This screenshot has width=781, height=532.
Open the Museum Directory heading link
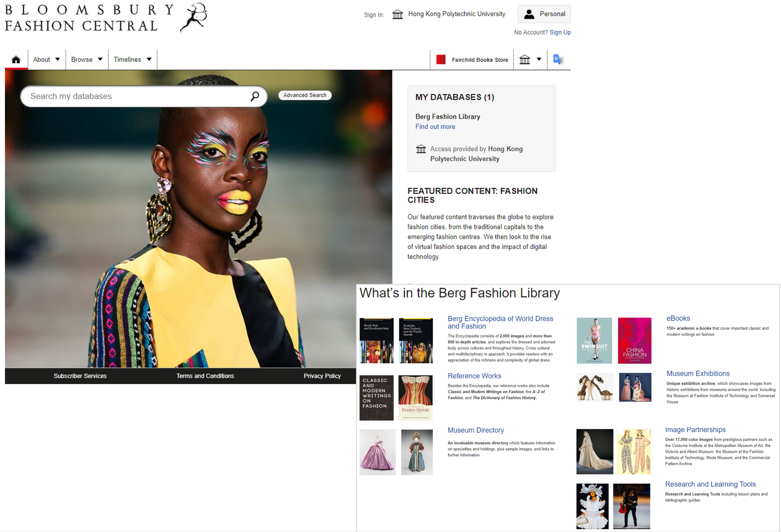(476, 430)
